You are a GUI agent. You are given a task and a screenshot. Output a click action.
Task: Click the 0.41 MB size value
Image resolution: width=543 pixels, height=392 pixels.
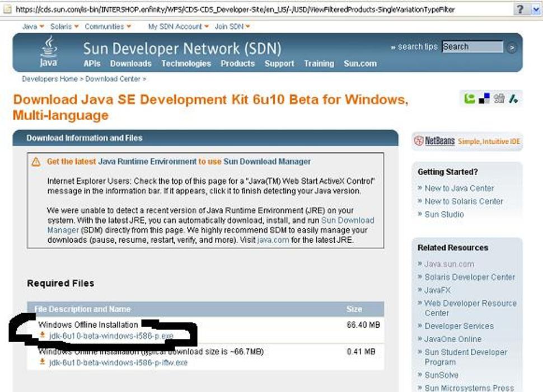tap(361, 352)
